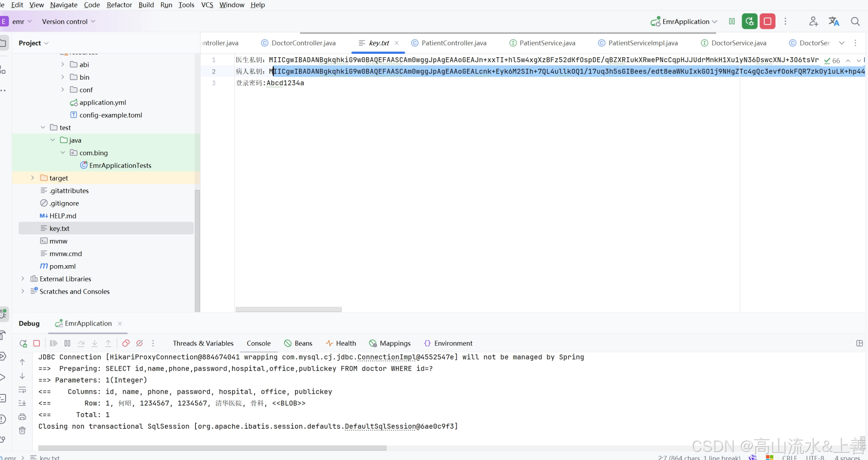Expand the External Libraries node

(23, 279)
